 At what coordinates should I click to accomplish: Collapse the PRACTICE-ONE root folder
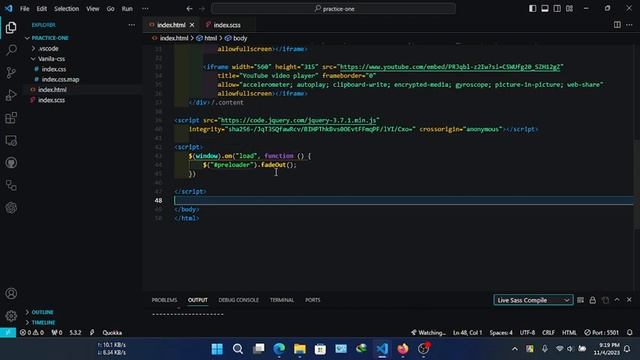(x=50, y=38)
